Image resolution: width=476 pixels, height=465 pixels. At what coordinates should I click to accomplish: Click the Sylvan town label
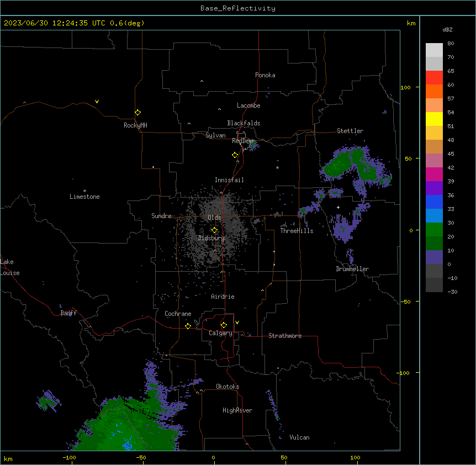click(215, 135)
